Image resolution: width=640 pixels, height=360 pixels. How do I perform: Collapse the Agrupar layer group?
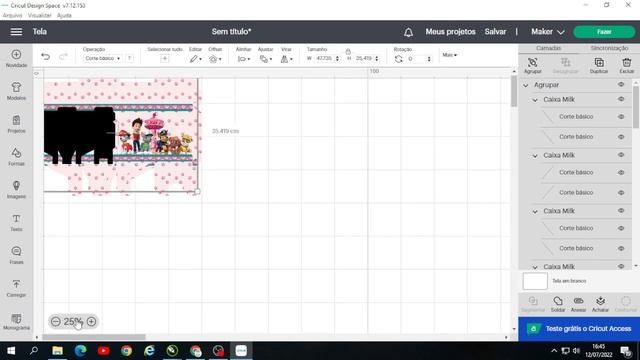pos(526,85)
